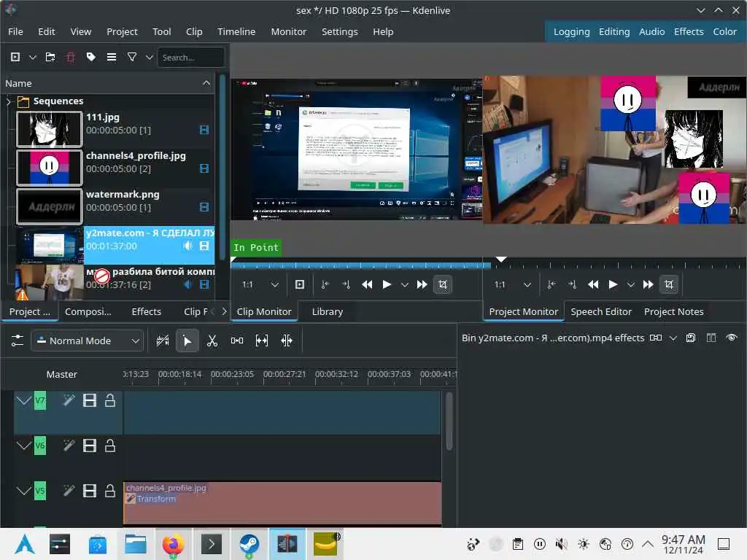Click the Add Clip icon in bin toolbar

pyautogui.click(x=15, y=57)
